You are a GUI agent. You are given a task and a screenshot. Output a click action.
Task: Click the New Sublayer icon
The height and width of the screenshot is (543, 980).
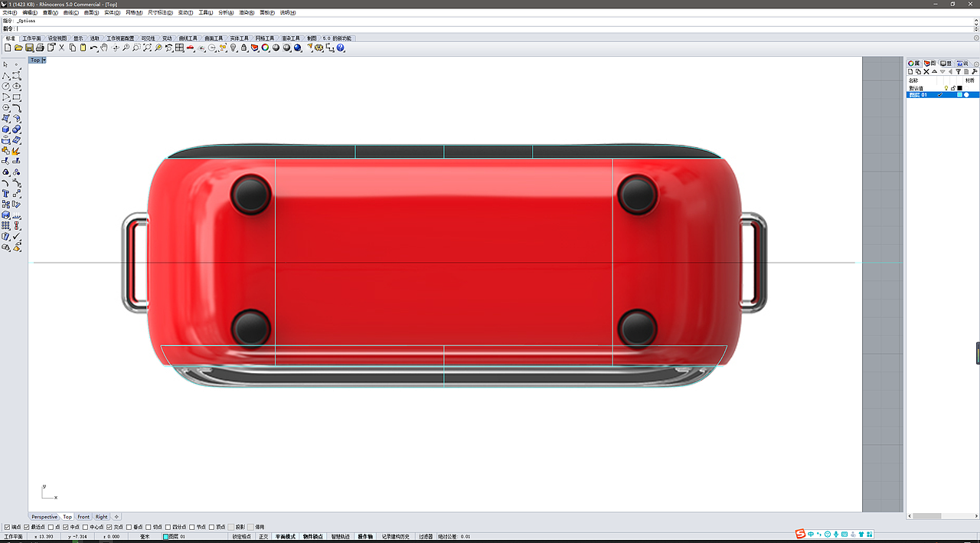918,72
